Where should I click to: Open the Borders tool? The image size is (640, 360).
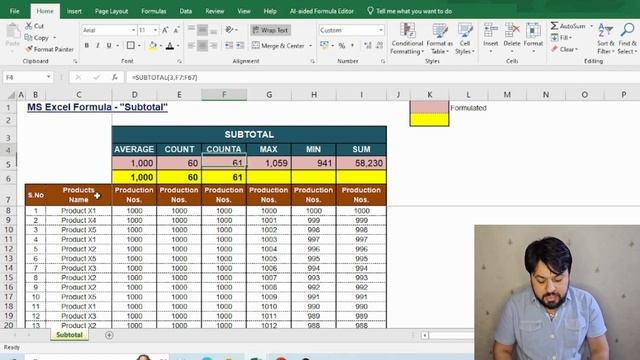coord(131,45)
